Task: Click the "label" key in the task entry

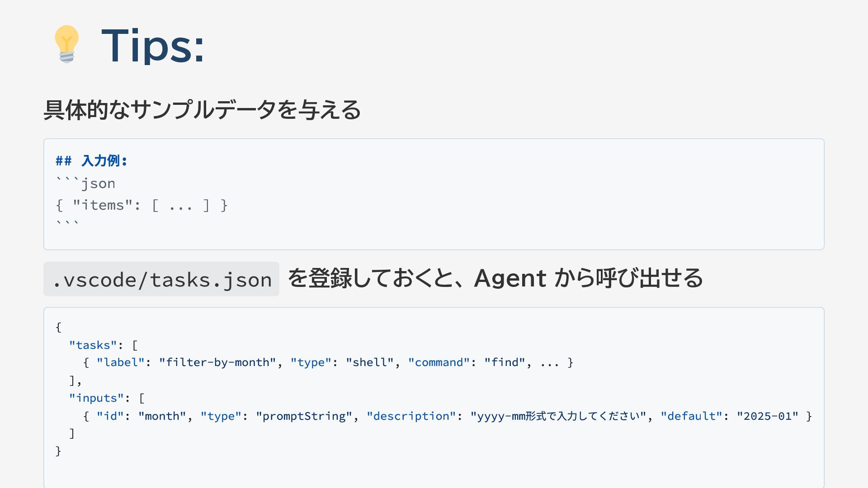Action: point(120,362)
